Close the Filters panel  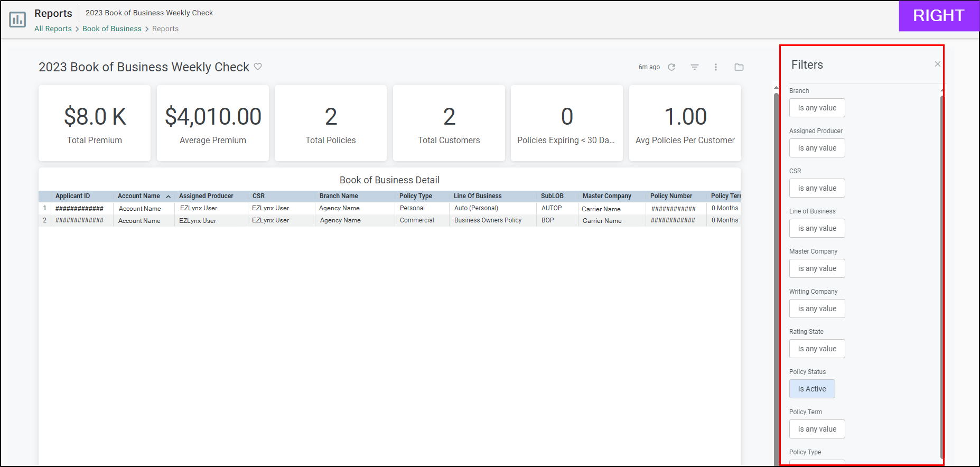click(937, 64)
